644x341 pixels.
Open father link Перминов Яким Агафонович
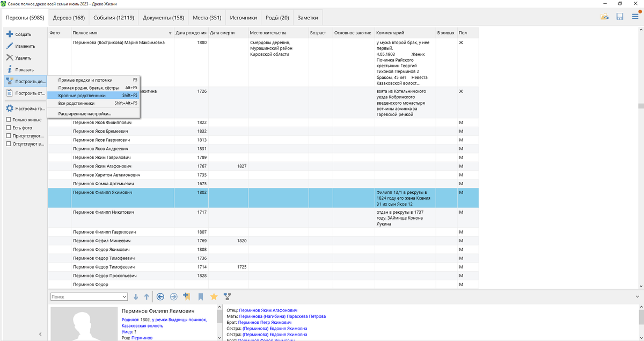[268, 310]
